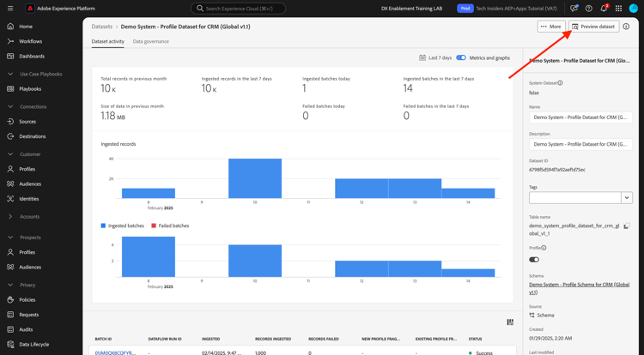
Task: Edit the dataset Name field
Action: pyautogui.click(x=580, y=117)
